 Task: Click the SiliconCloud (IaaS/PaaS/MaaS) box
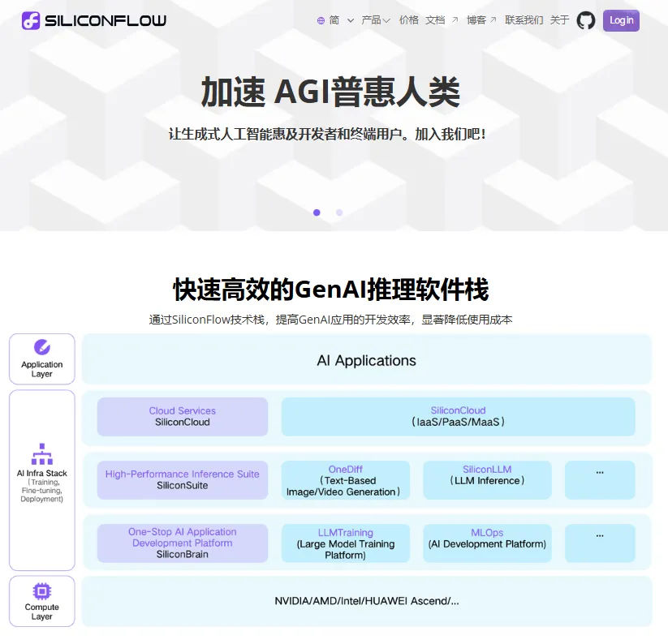[459, 417]
